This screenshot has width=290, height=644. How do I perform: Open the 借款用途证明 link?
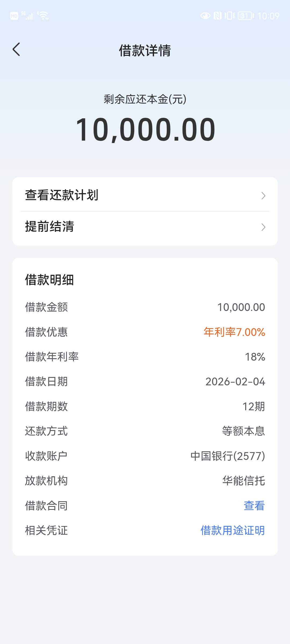[233, 530]
